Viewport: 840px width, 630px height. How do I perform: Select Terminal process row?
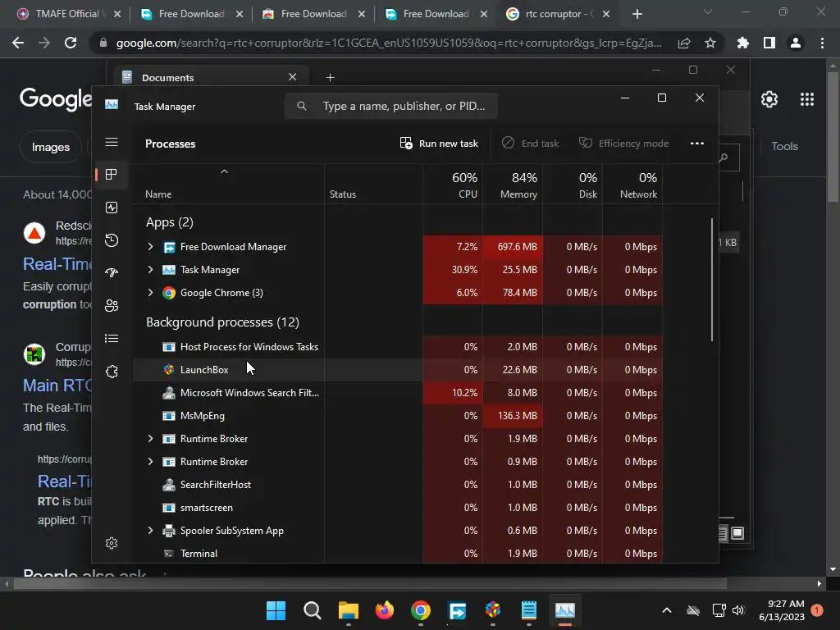click(398, 554)
